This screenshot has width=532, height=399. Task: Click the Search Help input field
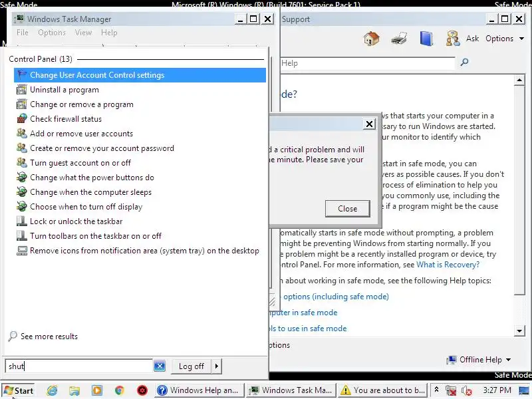coord(368,63)
